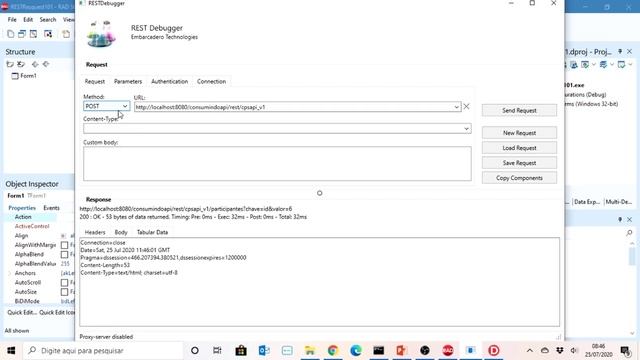Pin the lower-right panel with pushpin icon
640x360 pixels.
tap(620, 220)
